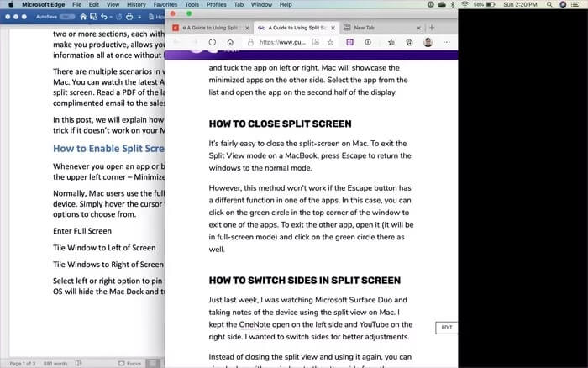Open the Apple menu

pyautogui.click(x=11, y=4)
